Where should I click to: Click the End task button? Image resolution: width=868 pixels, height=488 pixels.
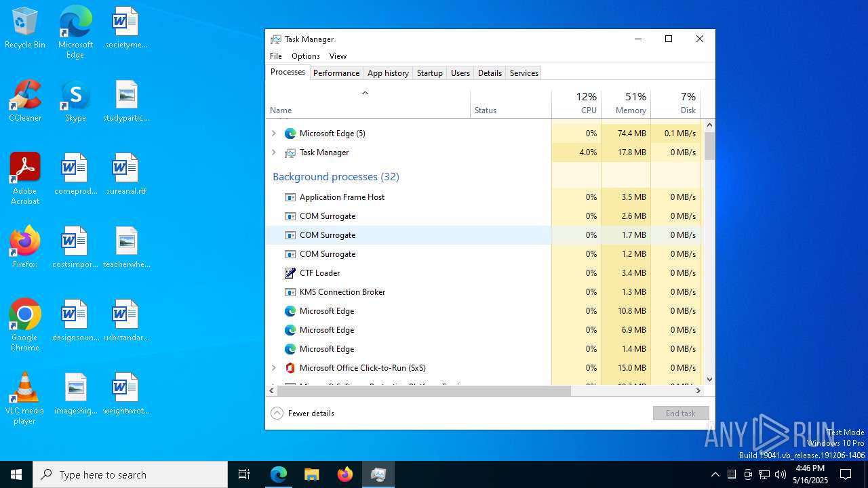point(681,413)
